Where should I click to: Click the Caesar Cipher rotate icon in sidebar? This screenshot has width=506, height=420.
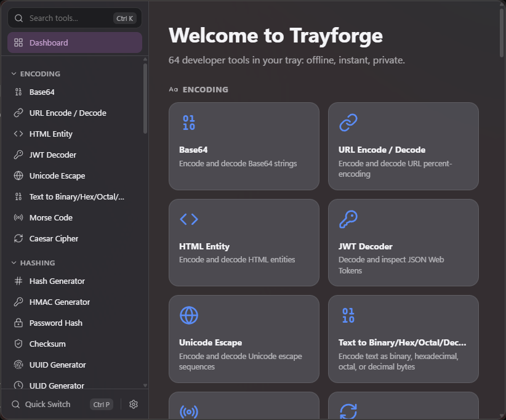point(18,238)
